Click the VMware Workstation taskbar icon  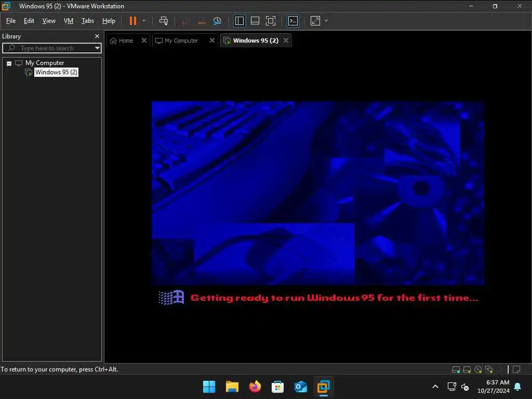click(323, 387)
